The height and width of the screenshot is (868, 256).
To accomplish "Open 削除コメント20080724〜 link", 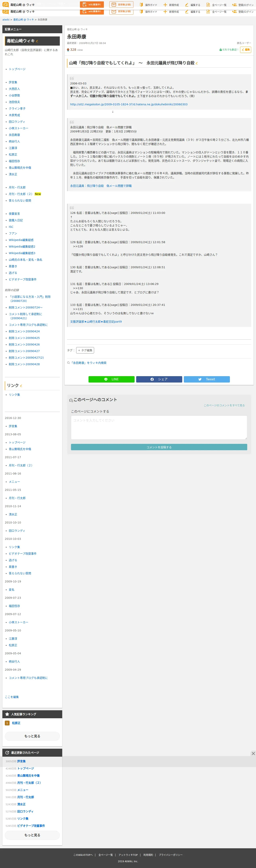I will pyautogui.click(x=26, y=308).
